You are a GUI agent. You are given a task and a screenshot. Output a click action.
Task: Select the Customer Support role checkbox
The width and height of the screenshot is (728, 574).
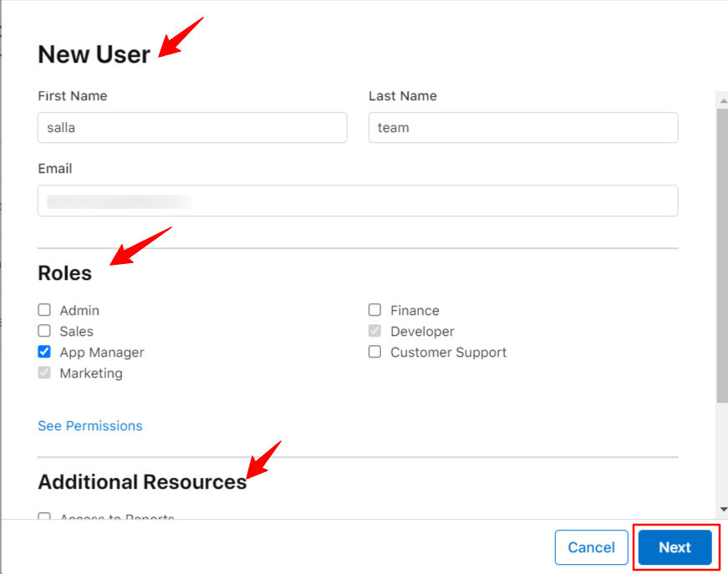point(374,352)
